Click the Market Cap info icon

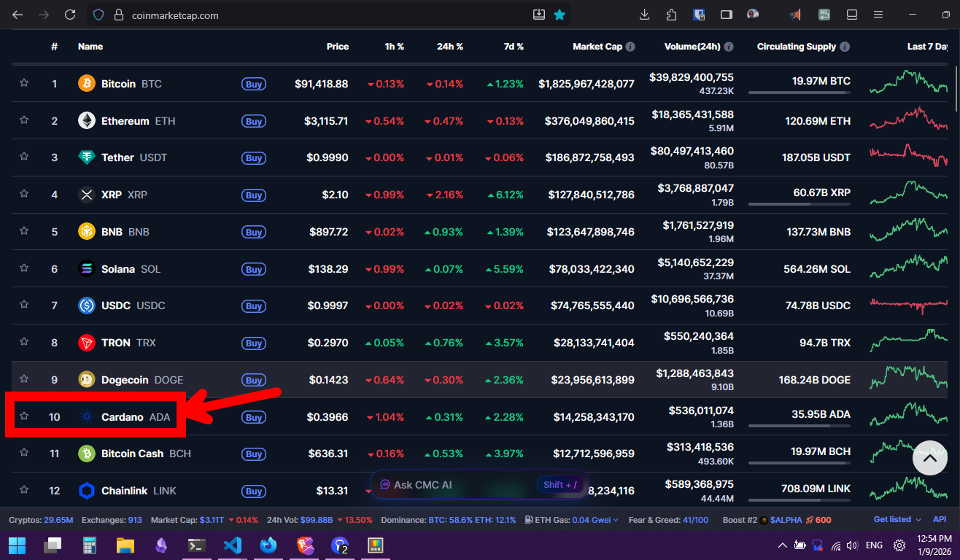(x=630, y=47)
